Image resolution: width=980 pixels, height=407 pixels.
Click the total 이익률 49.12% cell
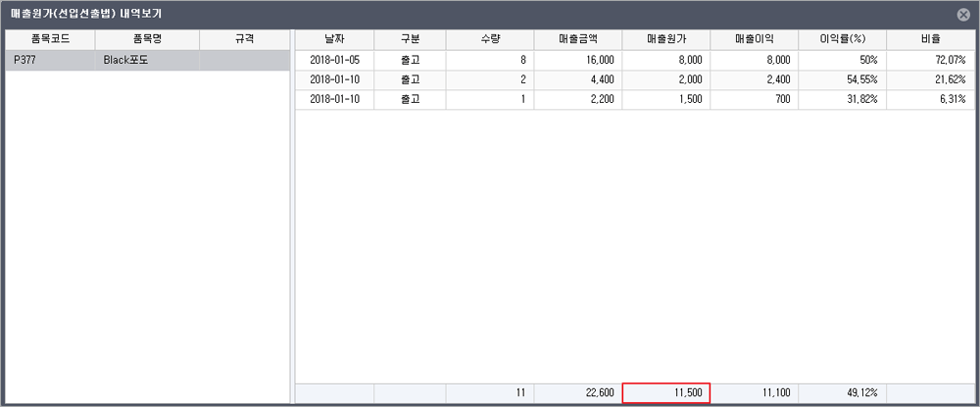(842, 392)
